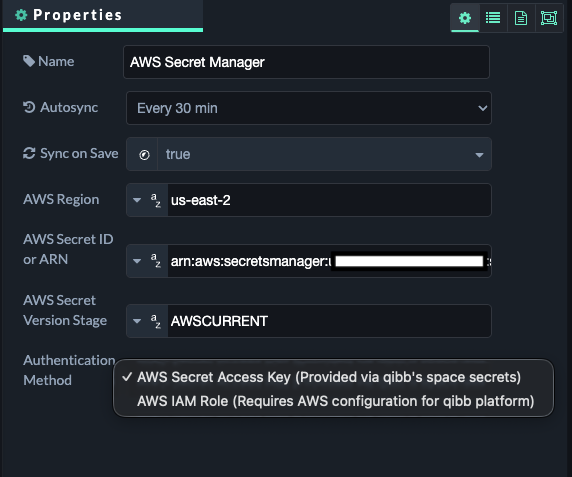Viewport: 572px width, 477px height.
Task: Click the AWS Secret Version Stage label
Action: (x=65, y=310)
